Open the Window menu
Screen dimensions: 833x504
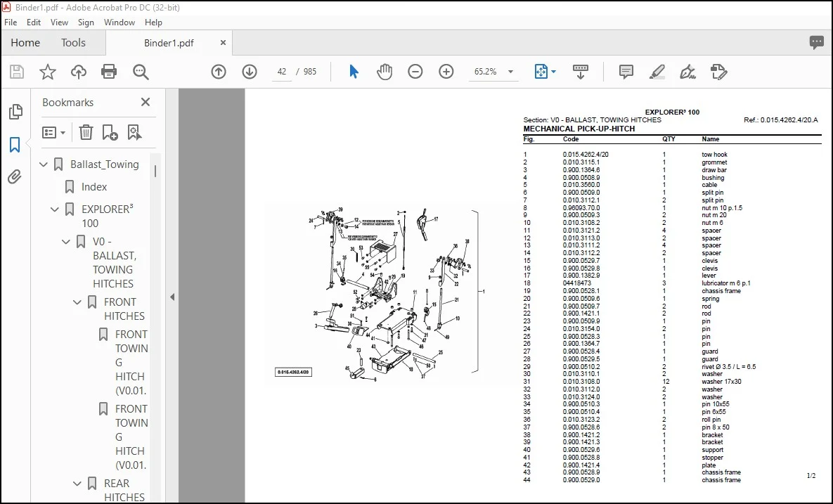[119, 22]
